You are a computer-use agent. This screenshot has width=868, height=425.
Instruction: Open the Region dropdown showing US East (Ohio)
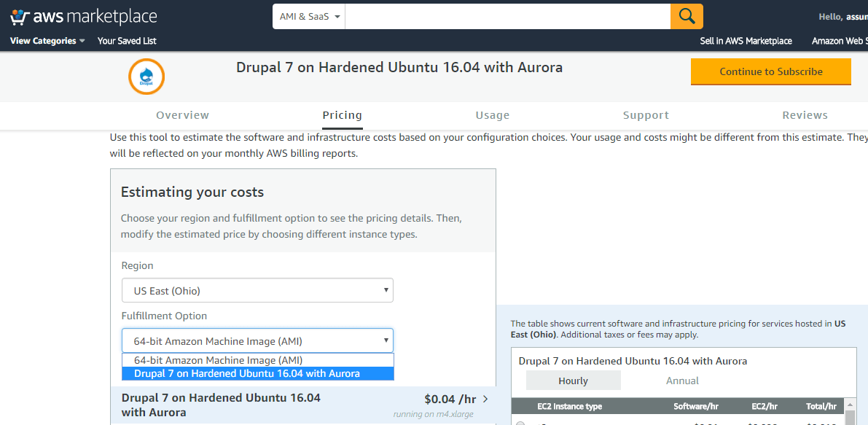click(257, 291)
